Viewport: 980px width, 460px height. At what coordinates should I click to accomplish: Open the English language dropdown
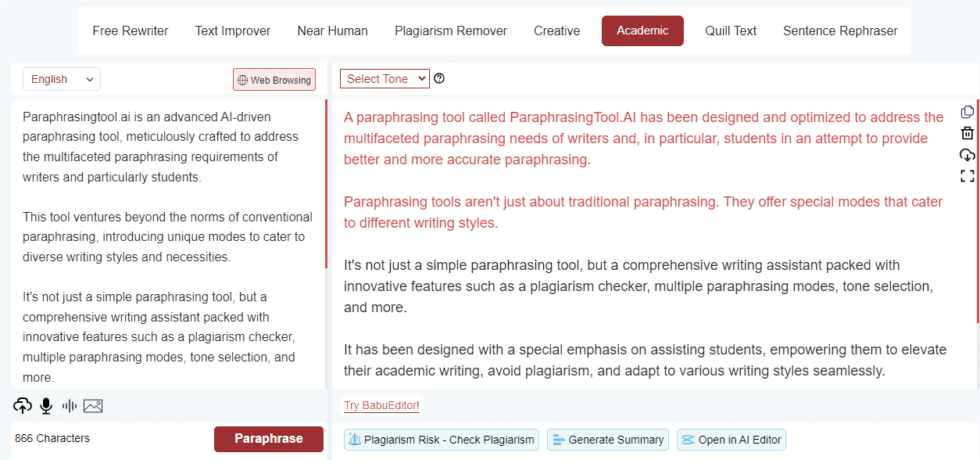tap(62, 79)
